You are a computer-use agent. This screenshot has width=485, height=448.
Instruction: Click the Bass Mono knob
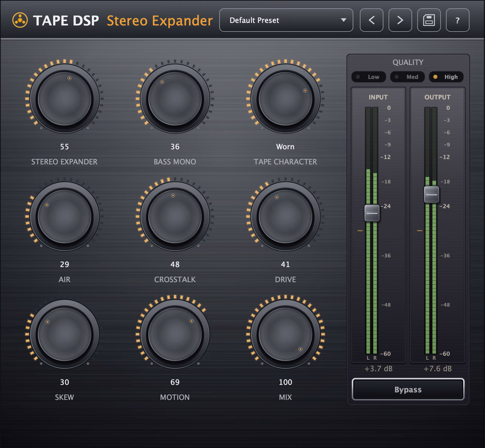pos(175,99)
